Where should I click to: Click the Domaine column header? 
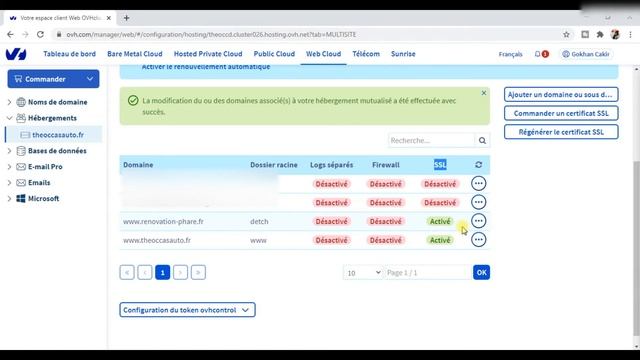coord(138,165)
